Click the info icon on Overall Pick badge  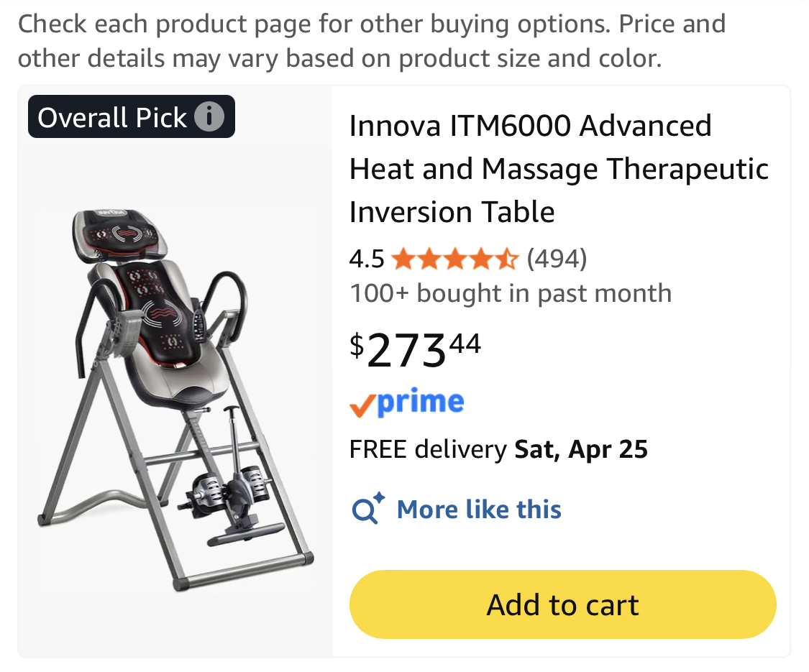209,117
